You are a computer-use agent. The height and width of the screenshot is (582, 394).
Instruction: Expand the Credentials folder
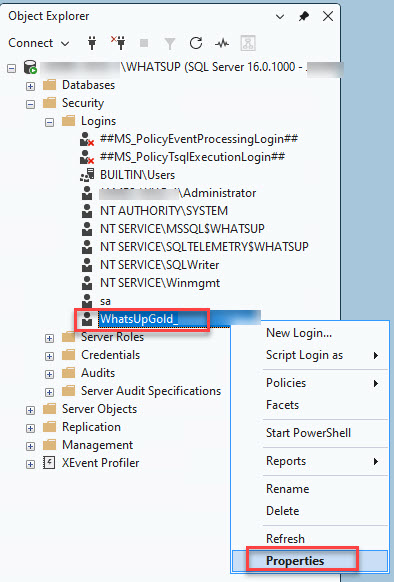[49, 356]
